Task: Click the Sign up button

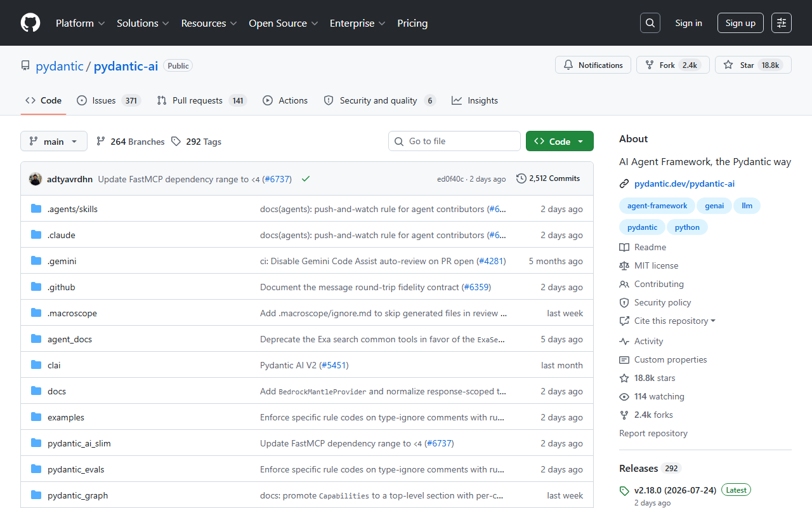Action: pos(740,23)
